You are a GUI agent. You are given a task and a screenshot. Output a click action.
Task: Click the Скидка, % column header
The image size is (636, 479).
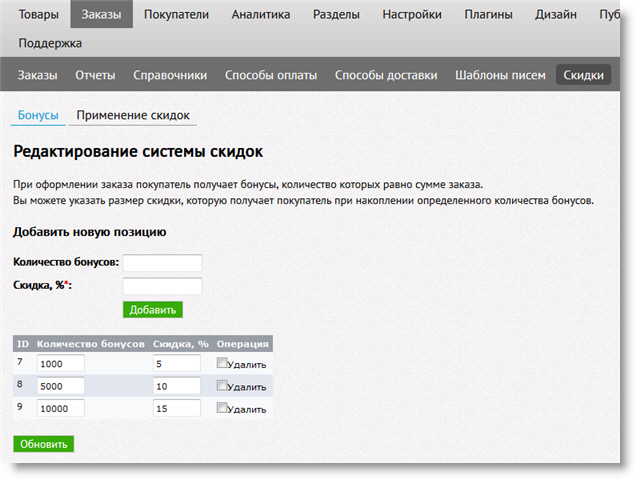180,344
